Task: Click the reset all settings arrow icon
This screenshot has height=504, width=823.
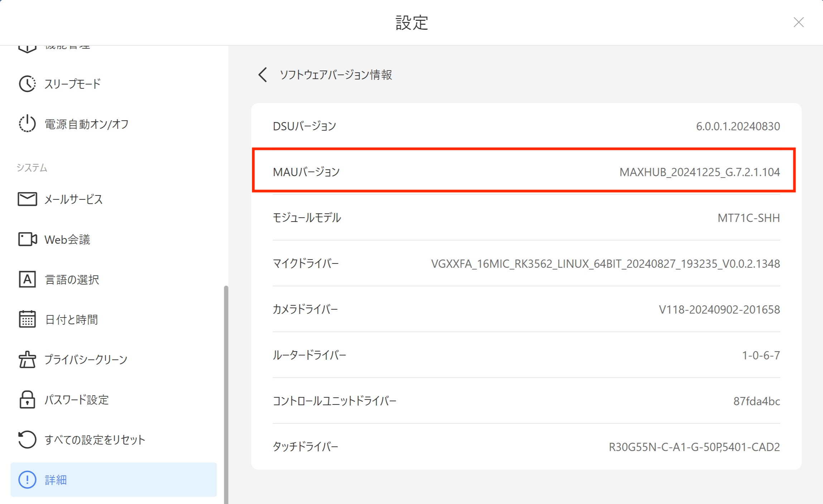Action: click(27, 440)
